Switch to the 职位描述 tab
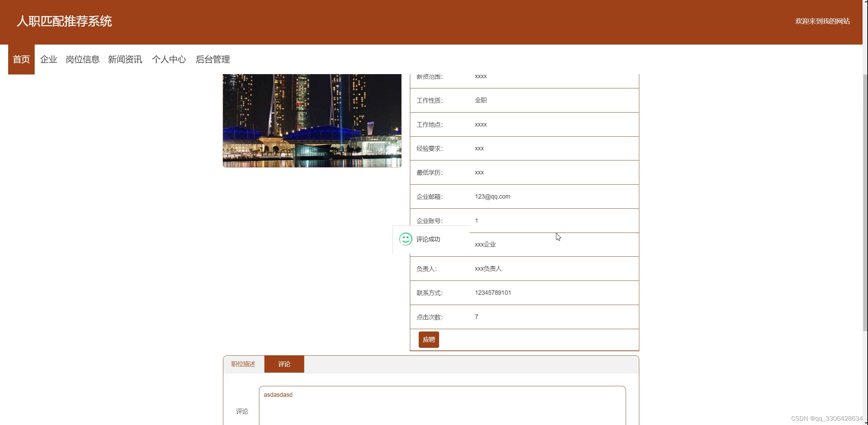This screenshot has height=425, width=868. click(x=243, y=364)
